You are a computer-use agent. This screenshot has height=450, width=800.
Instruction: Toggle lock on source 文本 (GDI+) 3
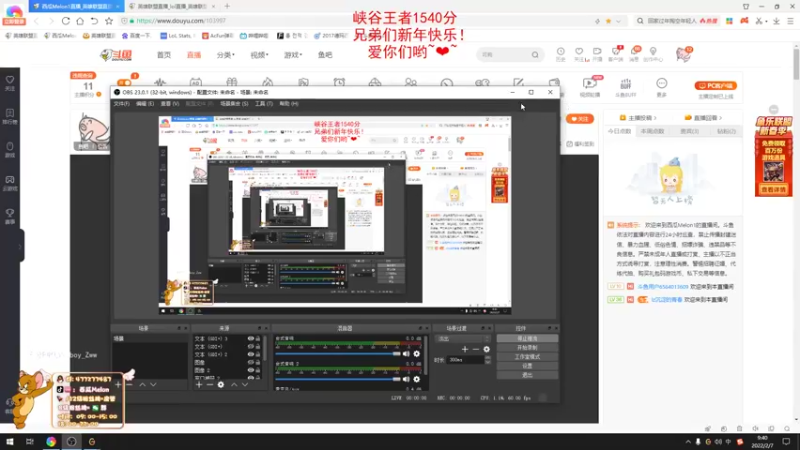[258, 339]
